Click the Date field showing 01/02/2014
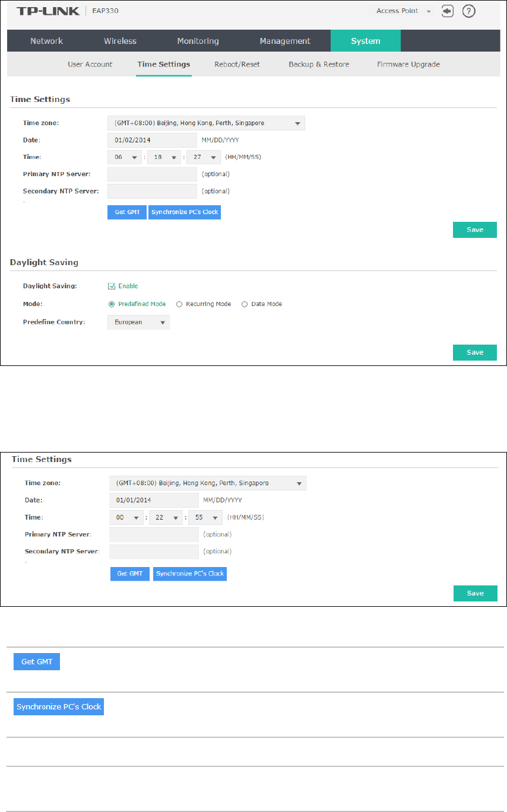This screenshot has height=812, width=507. point(152,140)
